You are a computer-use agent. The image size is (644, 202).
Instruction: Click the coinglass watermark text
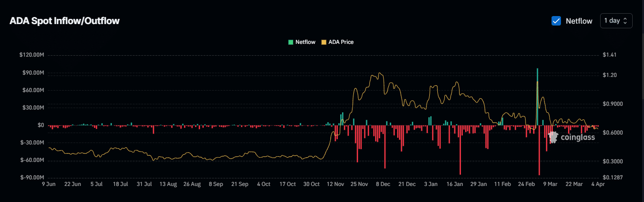click(574, 137)
